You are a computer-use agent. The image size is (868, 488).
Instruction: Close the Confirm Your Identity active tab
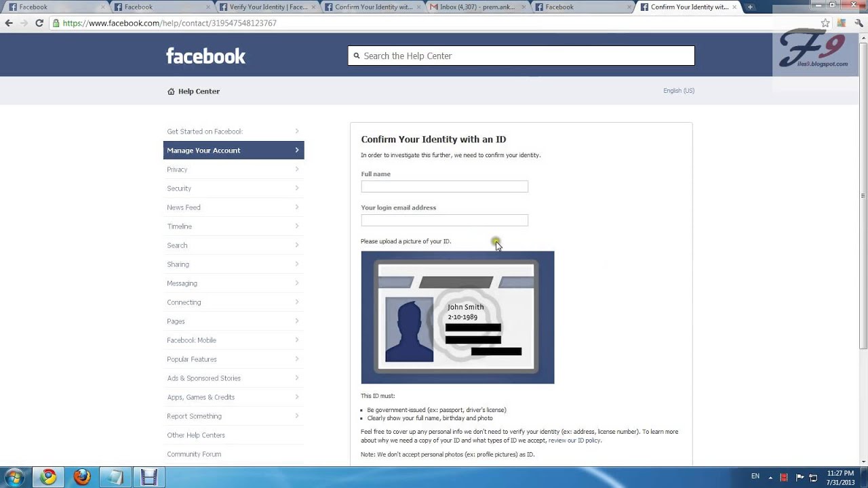tap(734, 7)
